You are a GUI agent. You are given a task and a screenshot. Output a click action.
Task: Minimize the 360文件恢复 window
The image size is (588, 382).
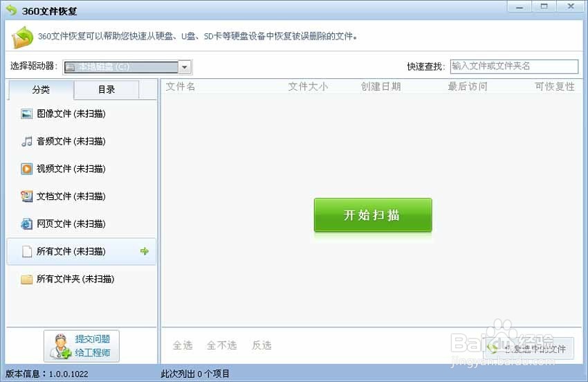pos(520,6)
